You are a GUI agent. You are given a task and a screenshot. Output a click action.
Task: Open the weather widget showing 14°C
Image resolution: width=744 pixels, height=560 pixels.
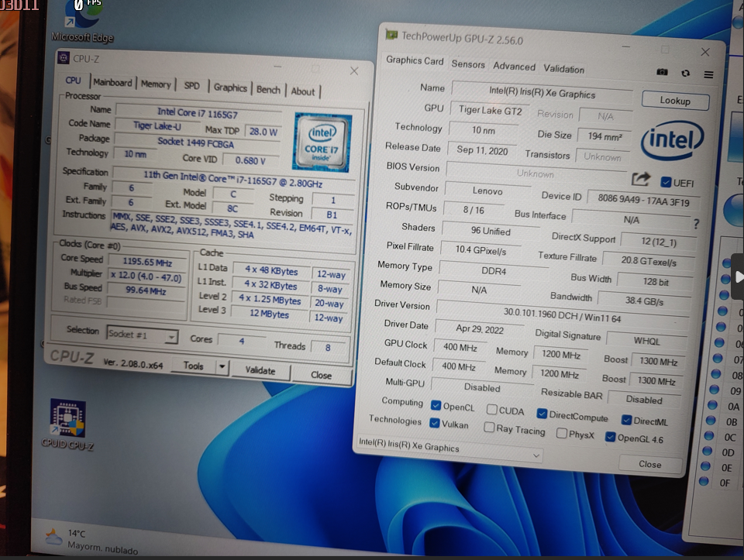point(91,541)
